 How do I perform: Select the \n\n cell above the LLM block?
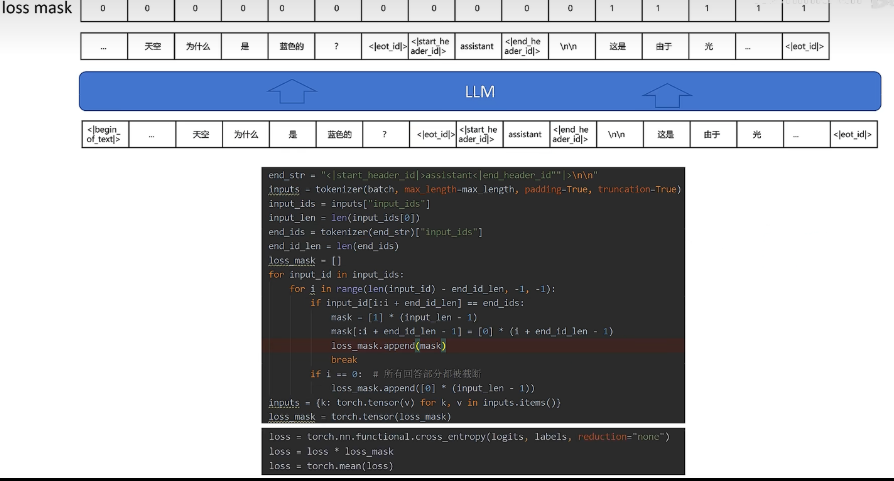pyautogui.click(x=571, y=46)
